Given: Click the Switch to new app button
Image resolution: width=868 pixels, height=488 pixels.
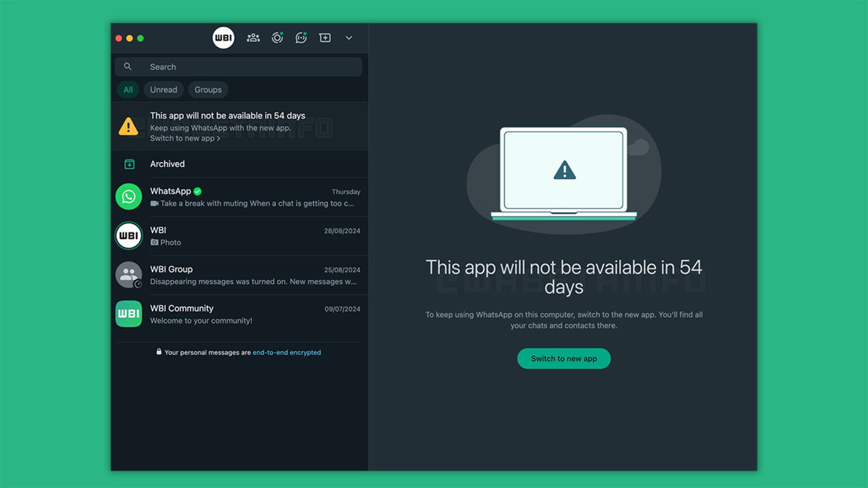Looking at the screenshot, I should (564, 358).
